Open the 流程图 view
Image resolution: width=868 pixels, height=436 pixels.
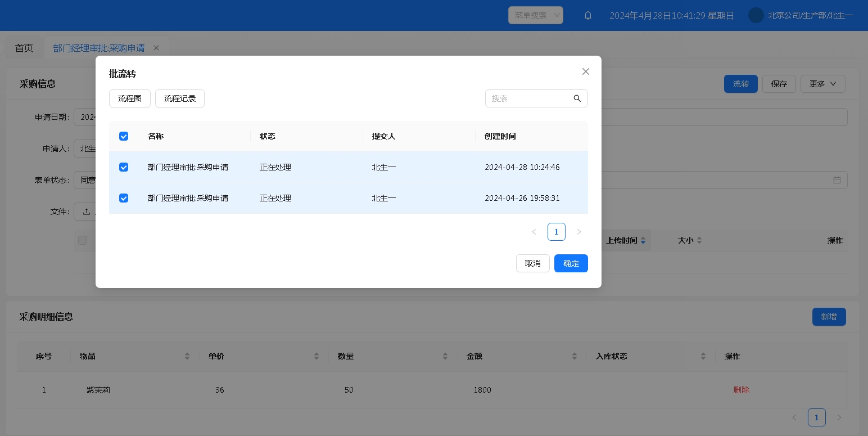click(x=130, y=98)
